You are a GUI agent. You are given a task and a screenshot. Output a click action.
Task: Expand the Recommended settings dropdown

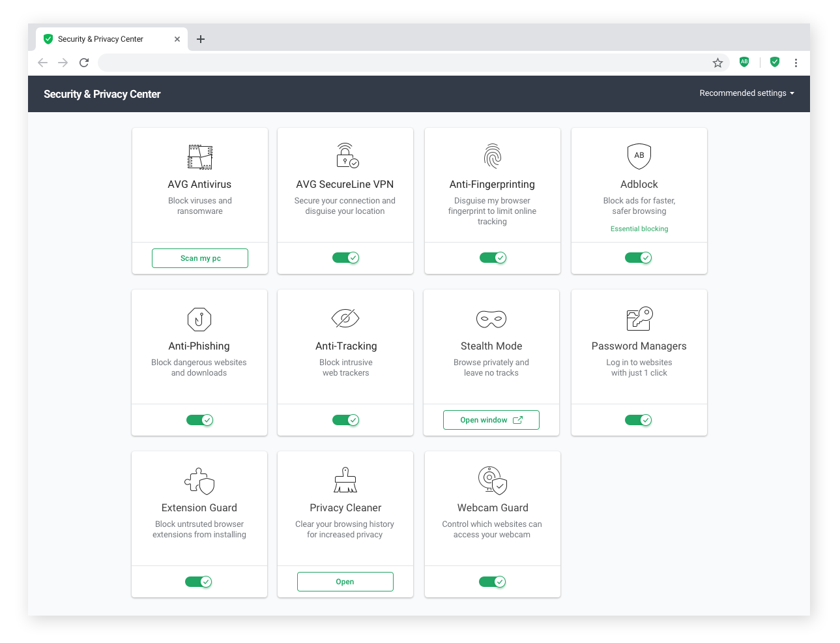pos(746,93)
